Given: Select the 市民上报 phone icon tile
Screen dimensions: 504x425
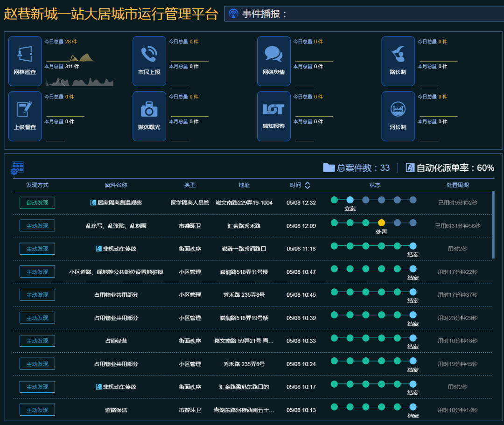Looking at the screenshot, I should tap(149, 61).
